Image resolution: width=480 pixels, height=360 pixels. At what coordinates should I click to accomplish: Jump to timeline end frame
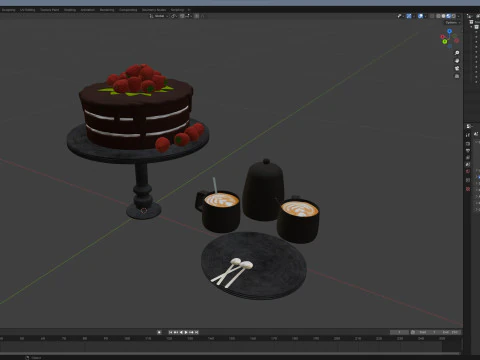[x=197, y=332]
